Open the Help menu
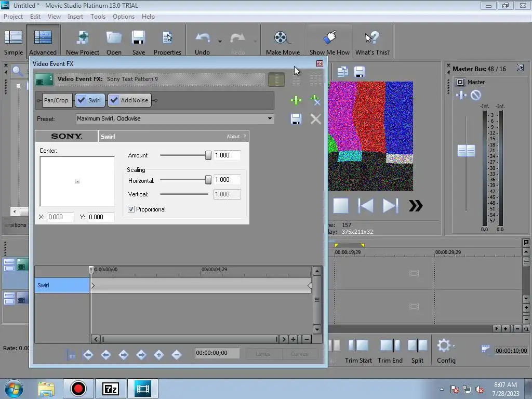Viewport: 532px width, 399px height. [x=148, y=17]
